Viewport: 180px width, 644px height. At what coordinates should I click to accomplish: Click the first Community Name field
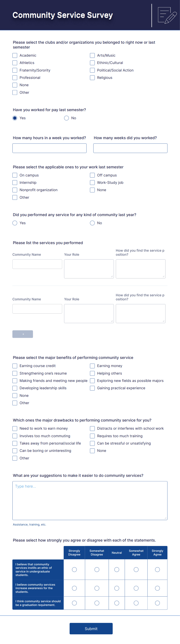[37, 264]
